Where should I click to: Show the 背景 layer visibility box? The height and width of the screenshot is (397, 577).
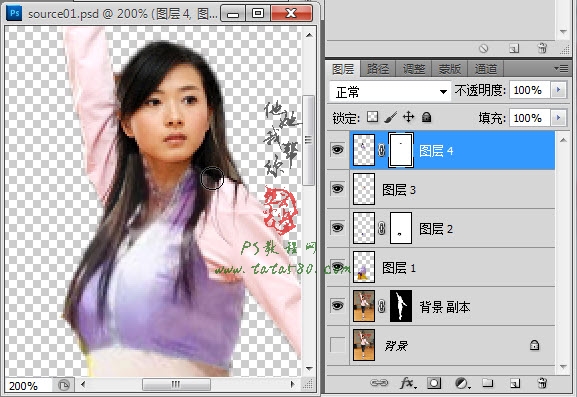(337, 345)
